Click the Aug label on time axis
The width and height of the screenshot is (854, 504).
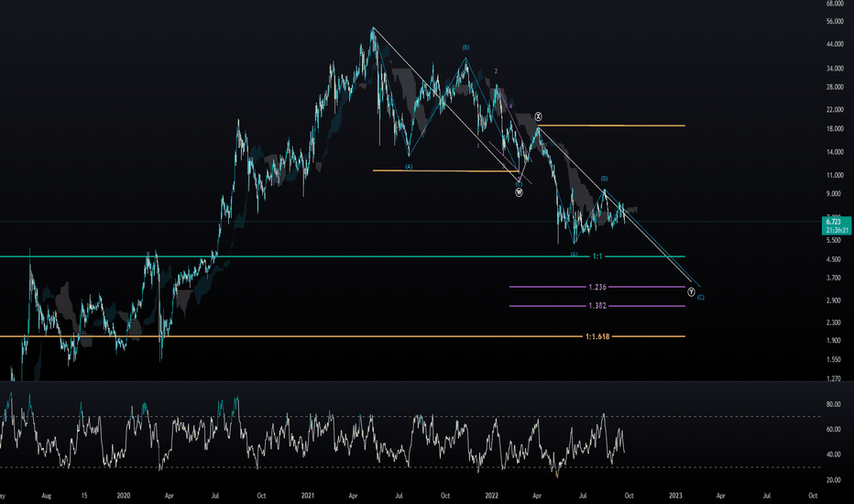(x=47, y=496)
